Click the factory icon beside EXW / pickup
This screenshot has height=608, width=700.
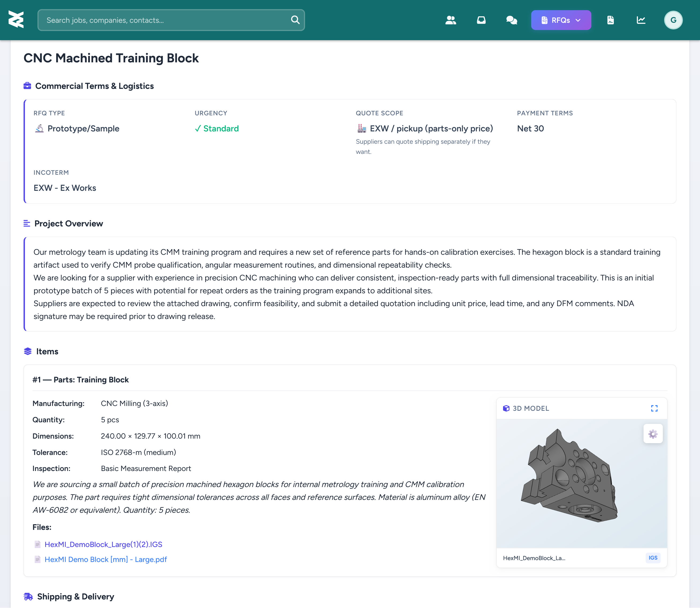362,129
